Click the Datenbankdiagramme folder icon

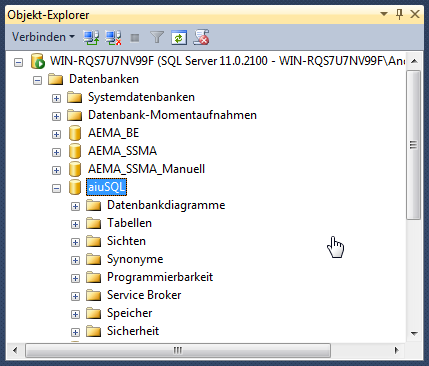(93, 205)
